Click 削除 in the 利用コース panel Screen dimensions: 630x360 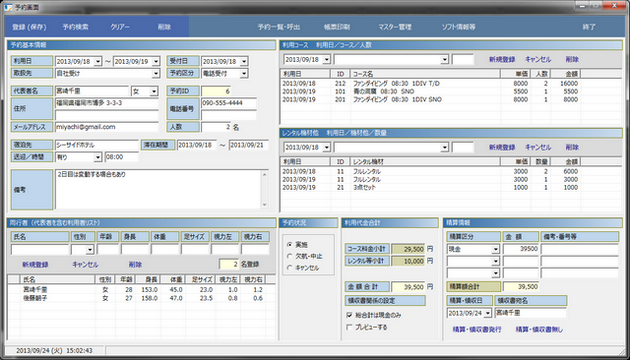[573, 59]
